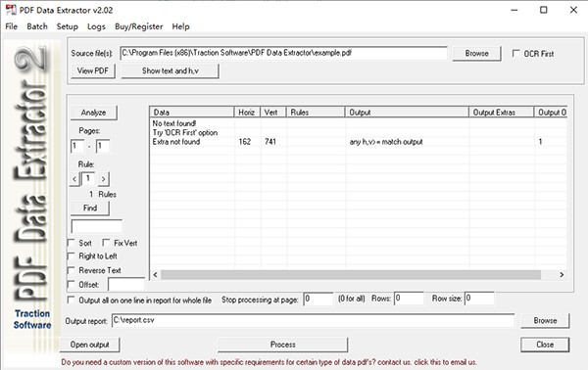
Task: Click the text field below Find
Action: [96, 226]
